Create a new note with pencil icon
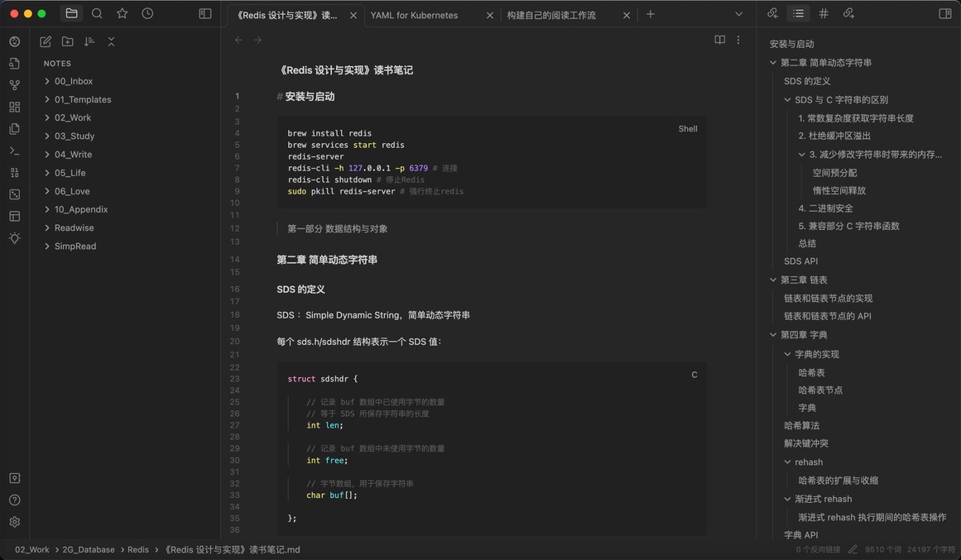The image size is (961, 560). pos(46,41)
